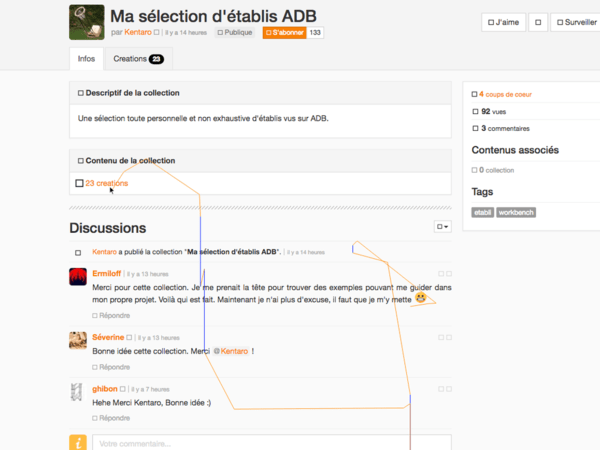Open ghibon's avatar picture
The width and height of the screenshot is (600, 450).
coord(77,392)
